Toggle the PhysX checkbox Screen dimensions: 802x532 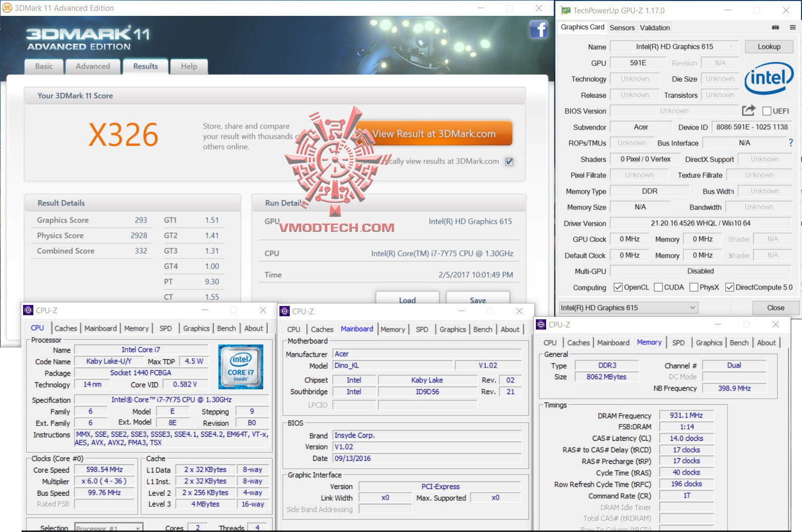tap(694, 287)
